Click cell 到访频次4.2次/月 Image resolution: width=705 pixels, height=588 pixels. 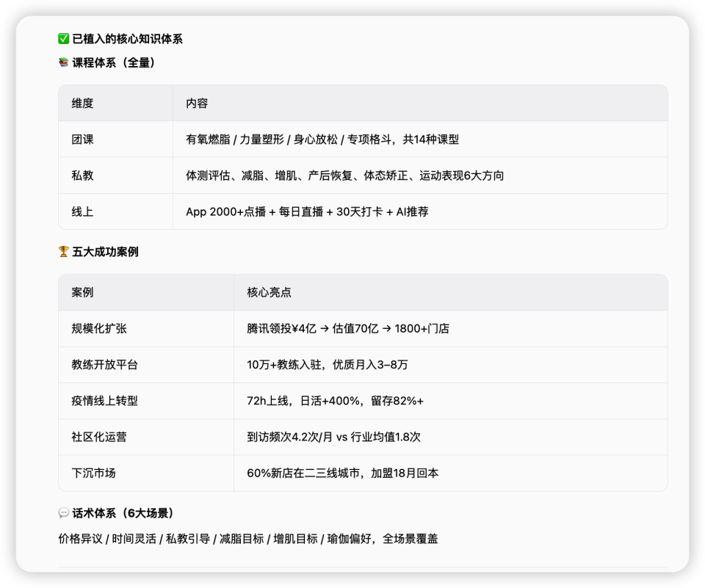(x=450, y=437)
